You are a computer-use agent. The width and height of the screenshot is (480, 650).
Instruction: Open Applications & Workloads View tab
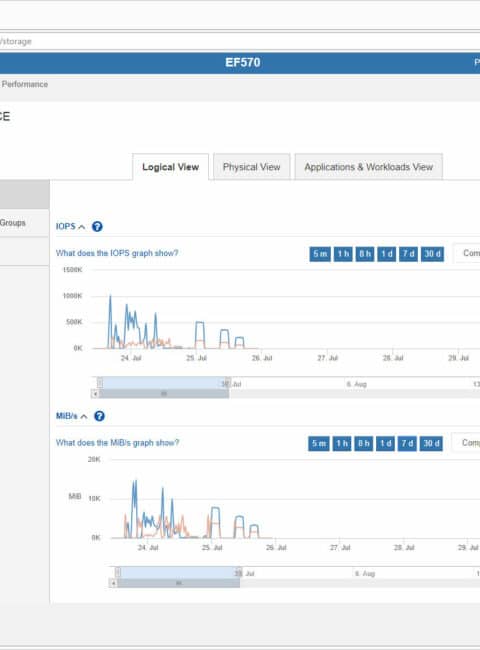coord(368,167)
